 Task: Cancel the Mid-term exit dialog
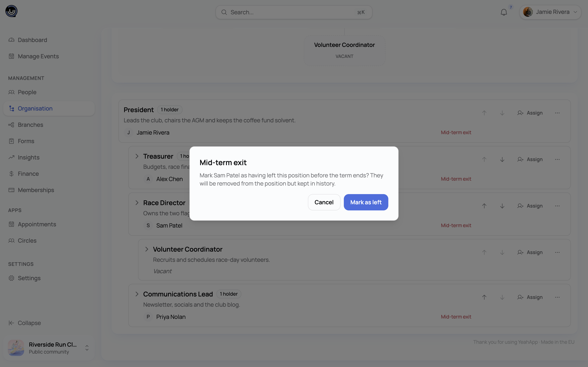pos(324,202)
